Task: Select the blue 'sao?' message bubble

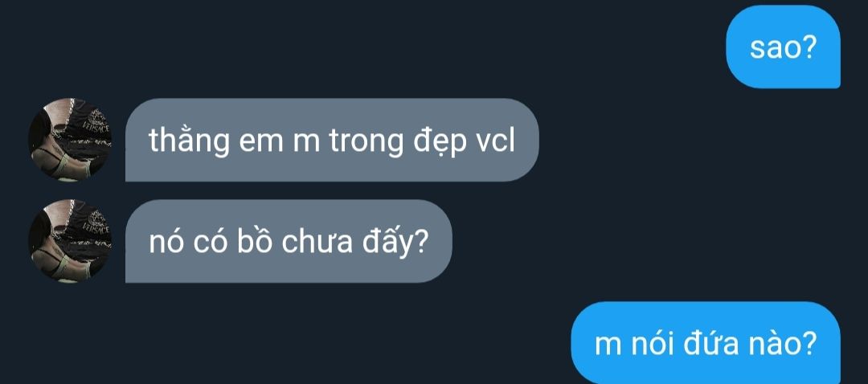Action: [x=783, y=47]
